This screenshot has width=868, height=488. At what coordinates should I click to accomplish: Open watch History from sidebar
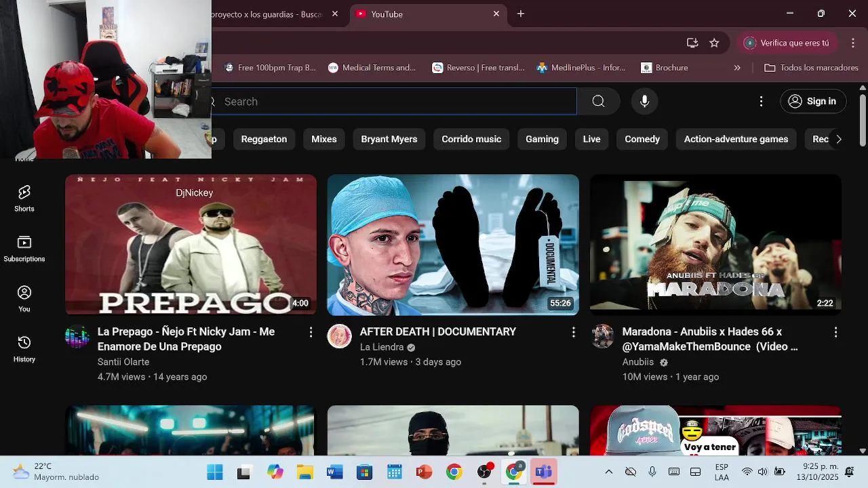24,349
